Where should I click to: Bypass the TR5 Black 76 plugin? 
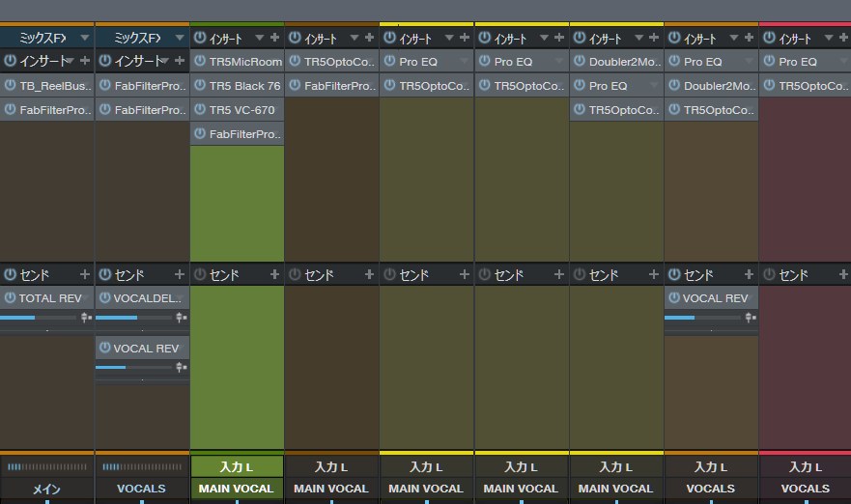point(200,85)
